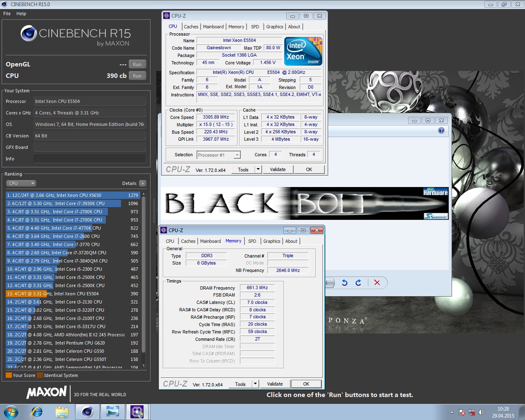Open the Windows Start menu
525x420 pixels.
tap(11, 411)
